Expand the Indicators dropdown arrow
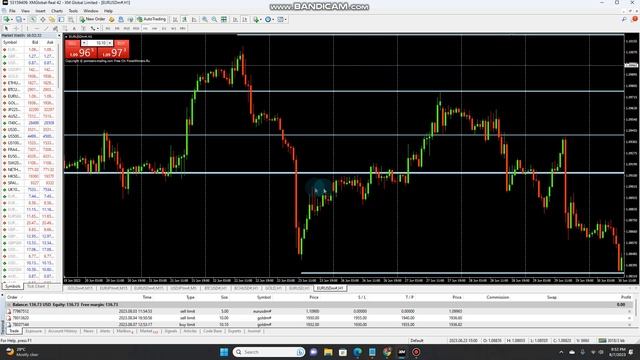 261,19
